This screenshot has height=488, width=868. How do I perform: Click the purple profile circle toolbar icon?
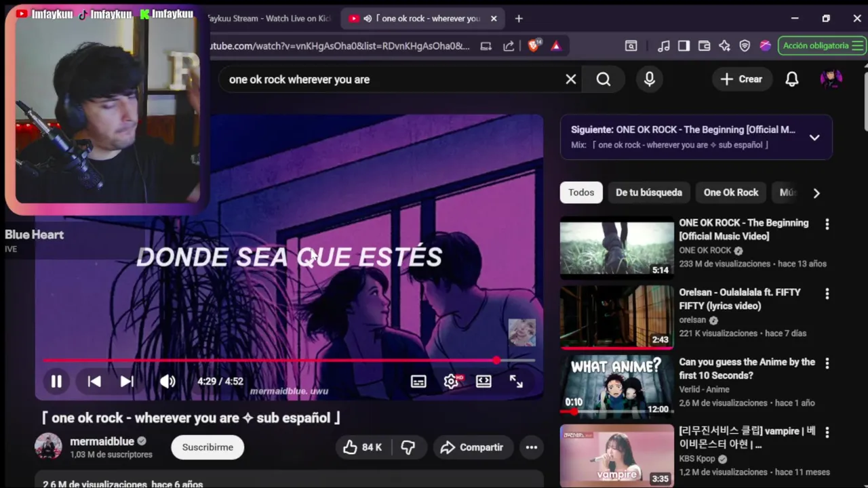[x=765, y=46]
